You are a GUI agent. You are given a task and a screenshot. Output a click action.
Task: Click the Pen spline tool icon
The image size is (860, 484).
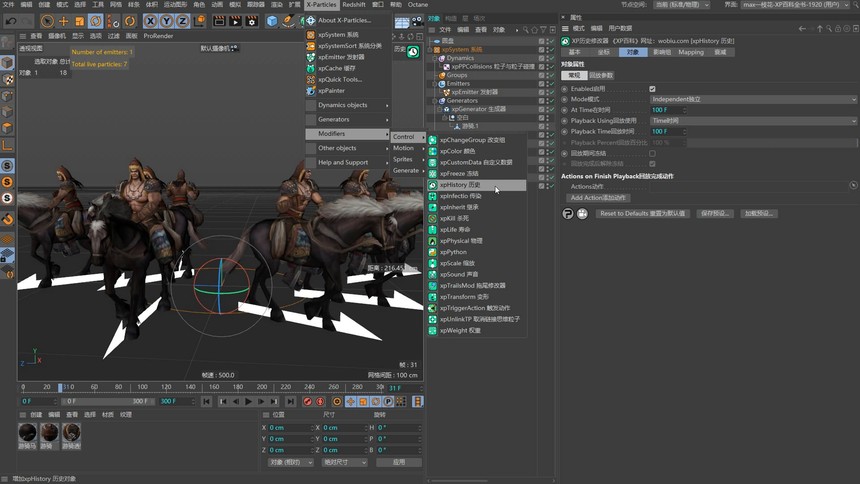[x=288, y=21]
